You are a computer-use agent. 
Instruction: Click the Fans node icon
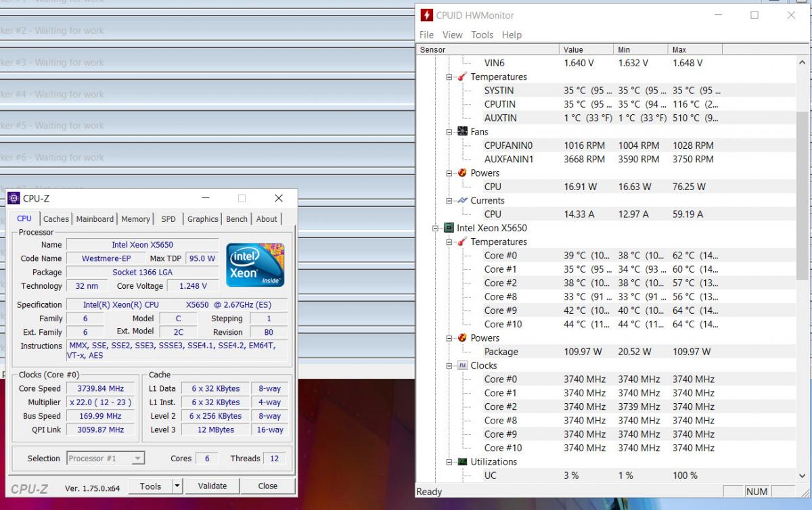tap(461, 132)
